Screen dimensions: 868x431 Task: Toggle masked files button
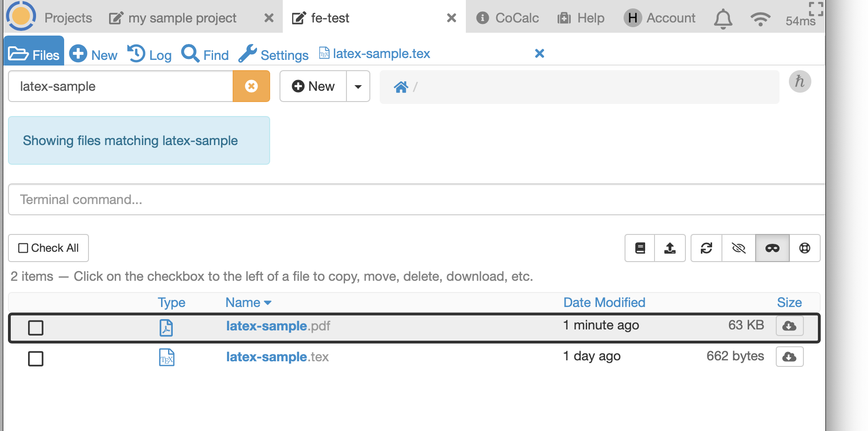click(772, 248)
